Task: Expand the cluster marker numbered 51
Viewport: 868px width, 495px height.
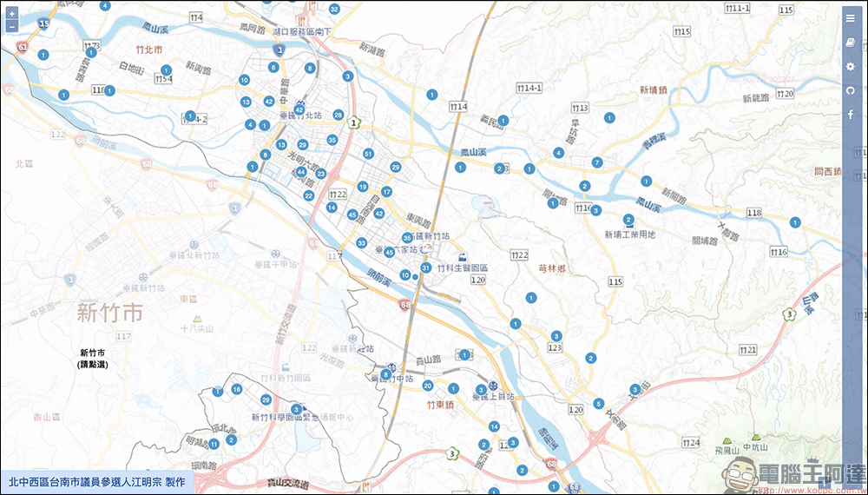Action: [x=368, y=154]
